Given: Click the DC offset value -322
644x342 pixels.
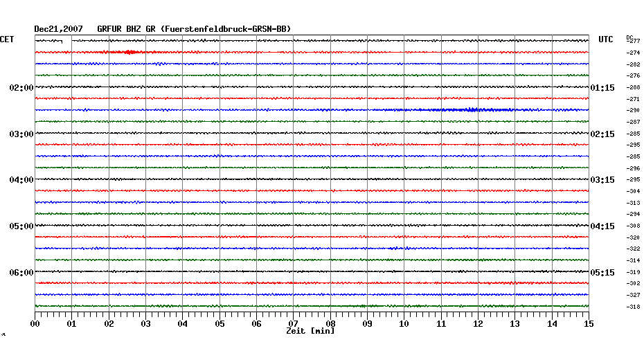Looking at the screenshot, I should click(x=634, y=249).
